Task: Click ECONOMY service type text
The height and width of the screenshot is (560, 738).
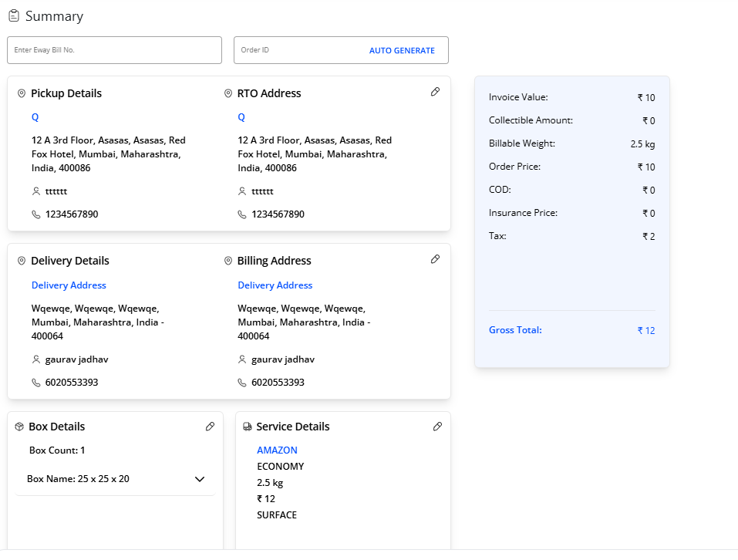Action: (281, 467)
